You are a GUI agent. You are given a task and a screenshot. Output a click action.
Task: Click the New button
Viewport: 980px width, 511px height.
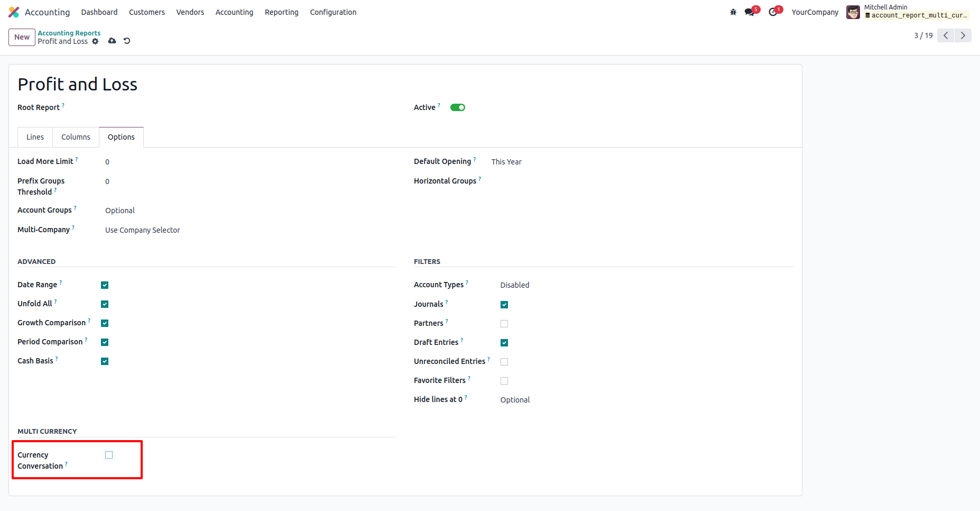pos(22,37)
